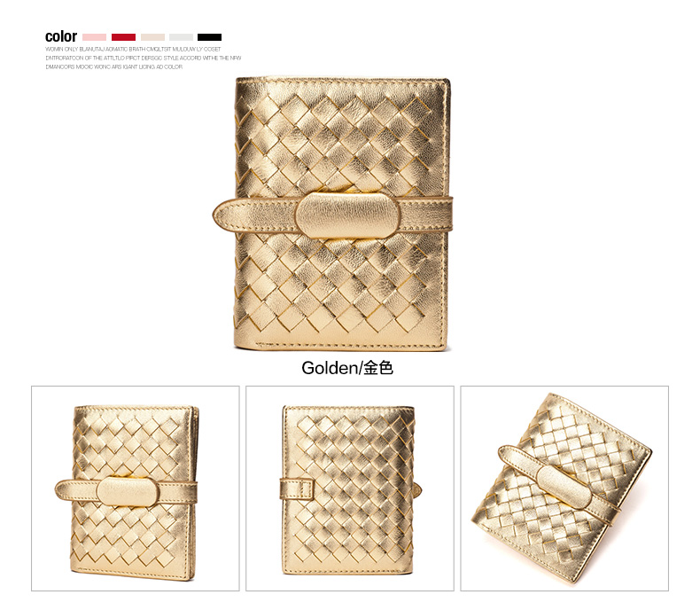Viewport: 700px width, 610px height.
Task: Open the left front-view wallet thumbnail
Action: click(136, 489)
